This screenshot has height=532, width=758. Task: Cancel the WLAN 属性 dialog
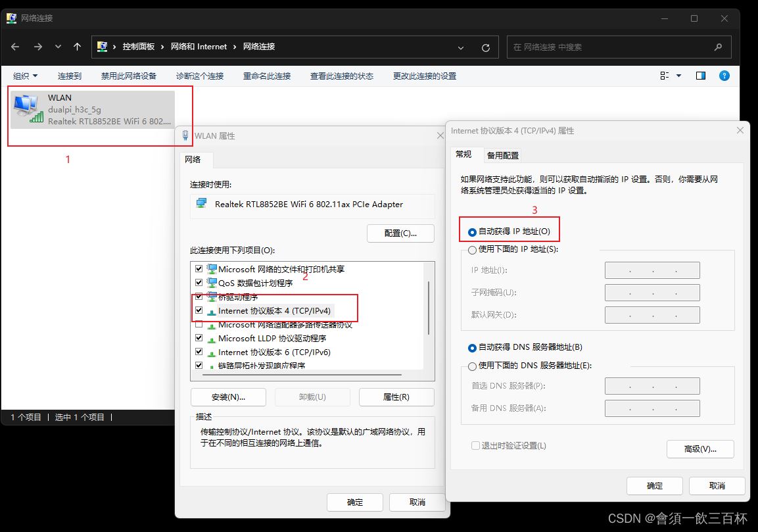pyautogui.click(x=417, y=502)
